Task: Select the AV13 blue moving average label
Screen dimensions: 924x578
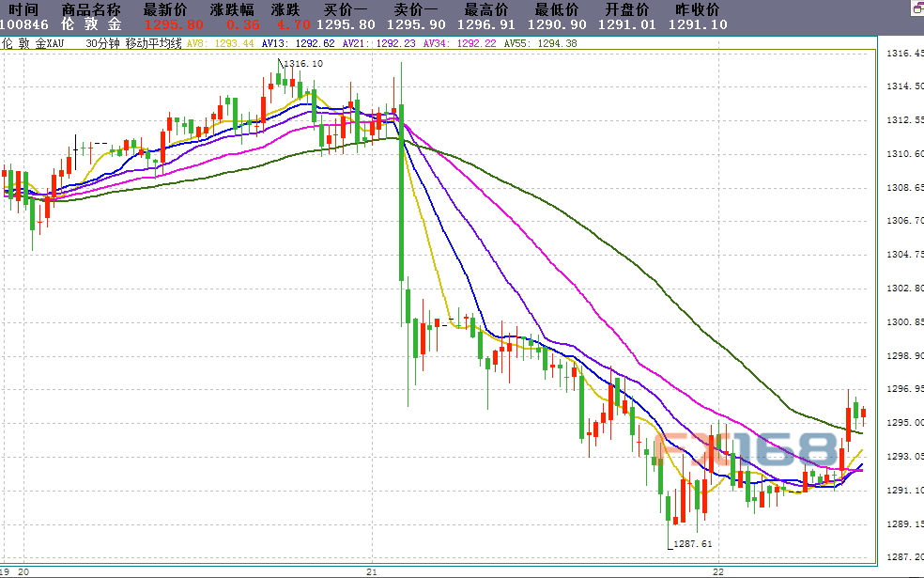Action: [299, 43]
